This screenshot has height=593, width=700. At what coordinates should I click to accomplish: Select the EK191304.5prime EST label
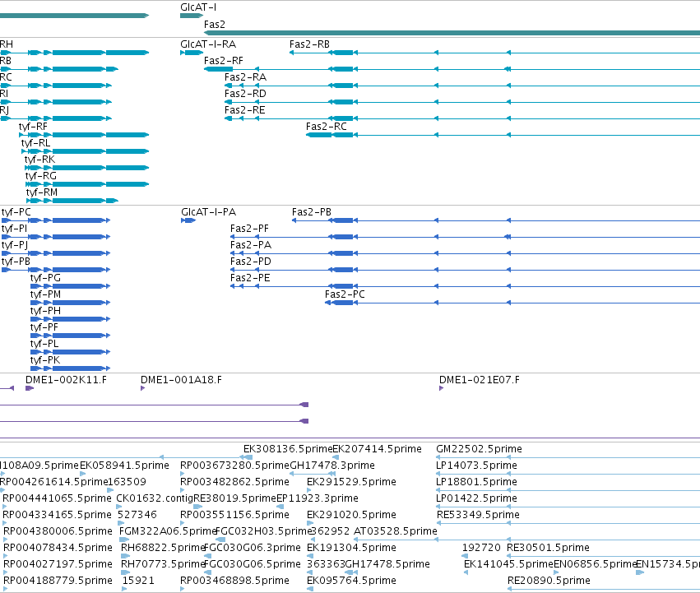tap(351, 548)
